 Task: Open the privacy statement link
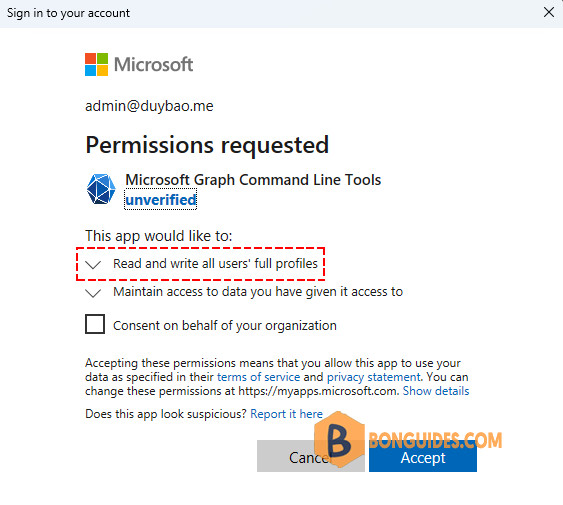[x=374, y=377]
